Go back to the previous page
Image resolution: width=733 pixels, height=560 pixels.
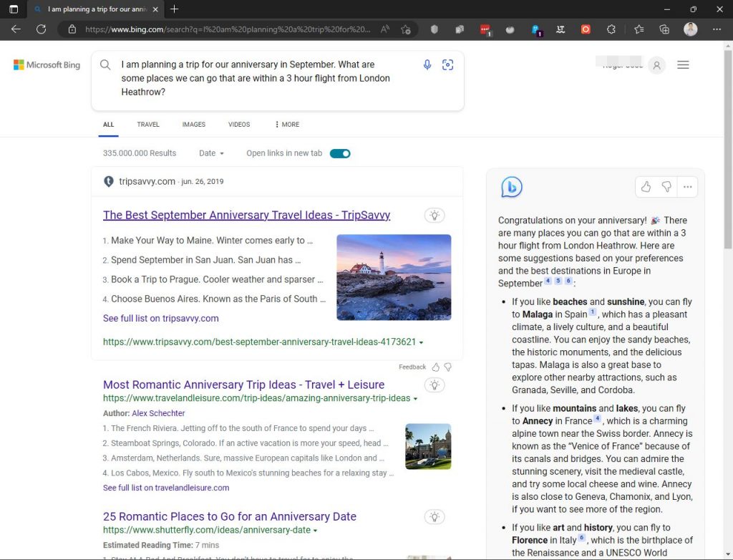[x=16, y=29]
